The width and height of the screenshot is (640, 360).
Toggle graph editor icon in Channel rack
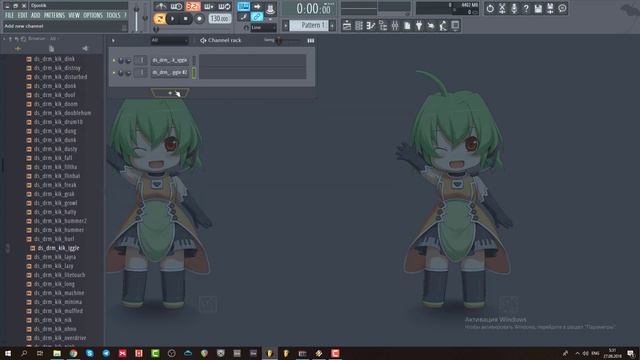311,40
